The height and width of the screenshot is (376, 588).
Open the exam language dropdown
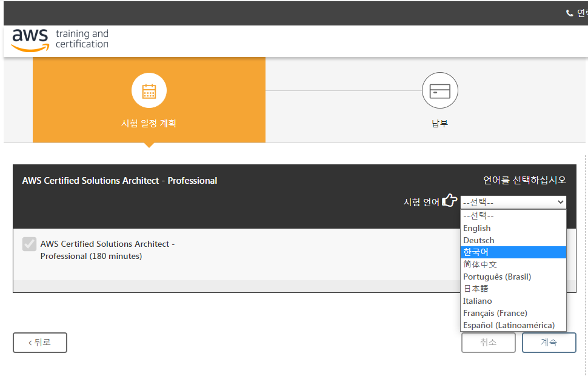pos(513,203)
